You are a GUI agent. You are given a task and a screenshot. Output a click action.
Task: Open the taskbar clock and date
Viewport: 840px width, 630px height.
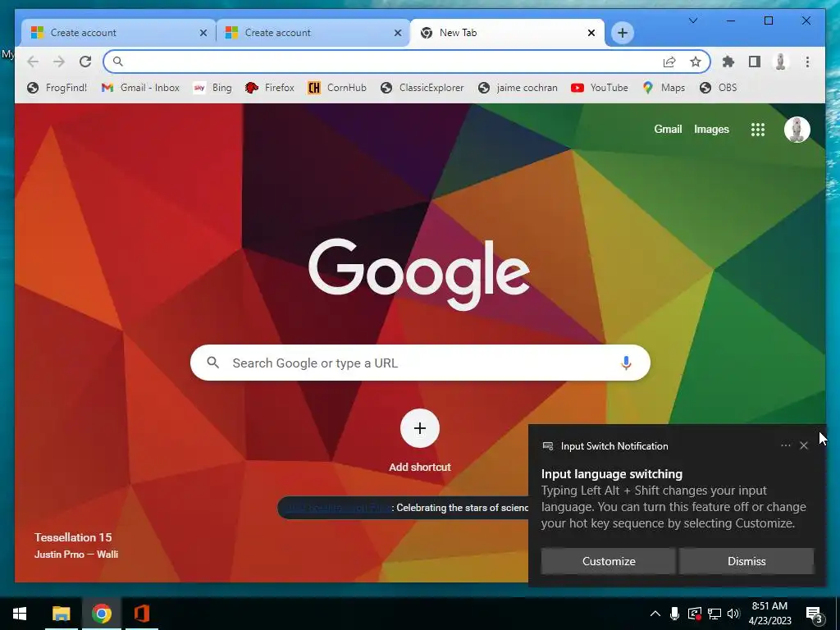click(769, 614)
